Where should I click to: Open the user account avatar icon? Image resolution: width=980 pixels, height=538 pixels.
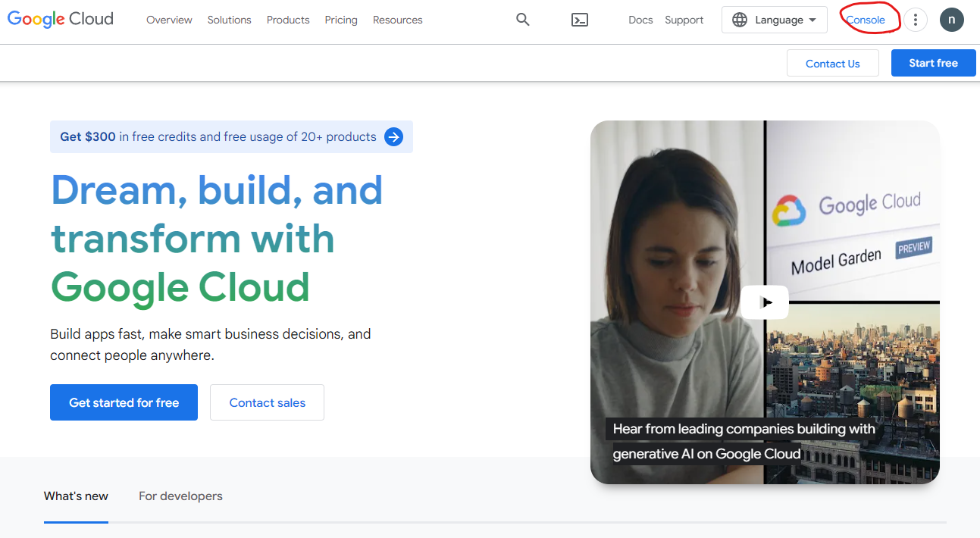click(952, 20)
